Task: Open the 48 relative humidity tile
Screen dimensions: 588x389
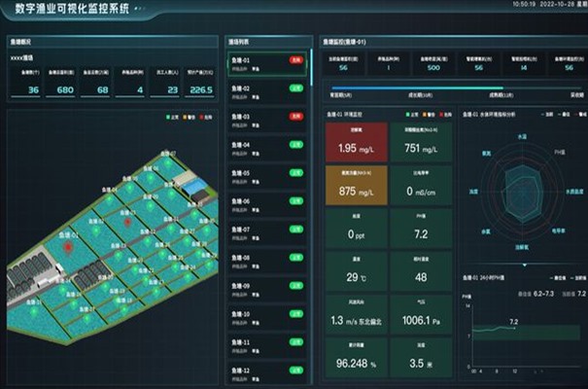Action: [x=421, y=271]
